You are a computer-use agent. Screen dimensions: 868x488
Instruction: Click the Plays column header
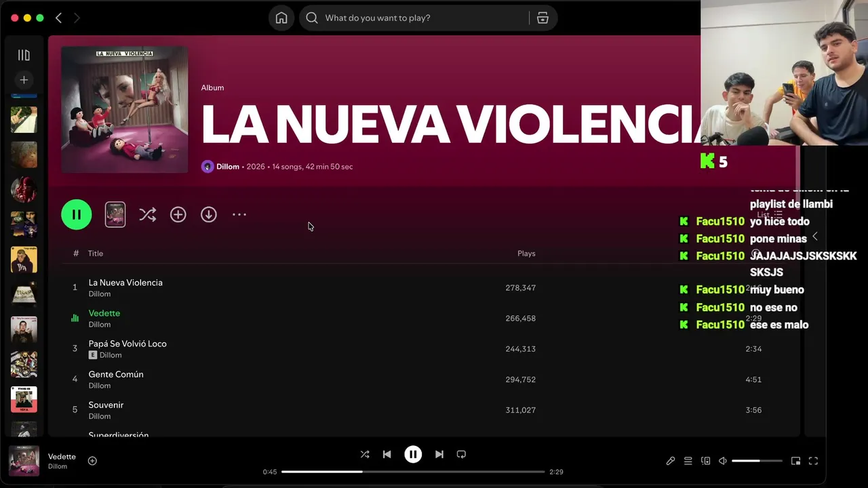click(x=526, y=253)
